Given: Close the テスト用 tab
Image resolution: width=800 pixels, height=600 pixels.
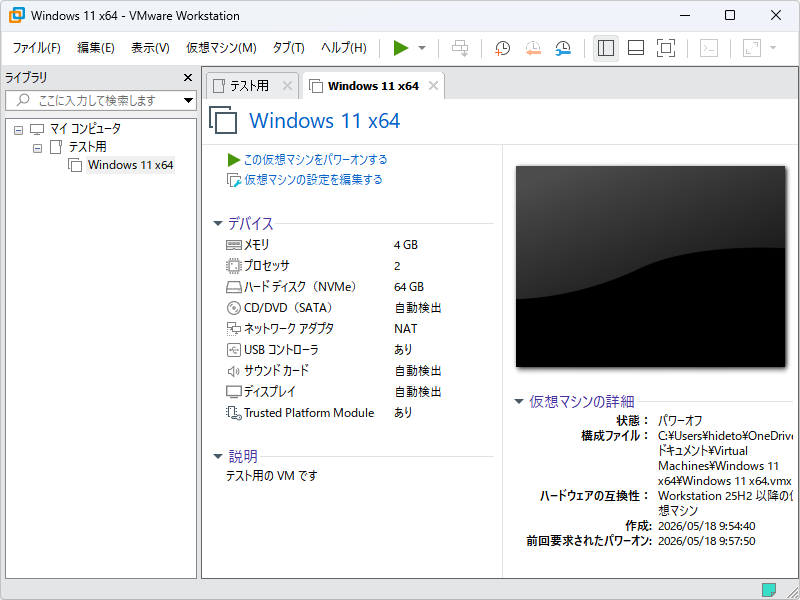Looking at the screenshot, I should pyautogui.click(x=287, y=86).
